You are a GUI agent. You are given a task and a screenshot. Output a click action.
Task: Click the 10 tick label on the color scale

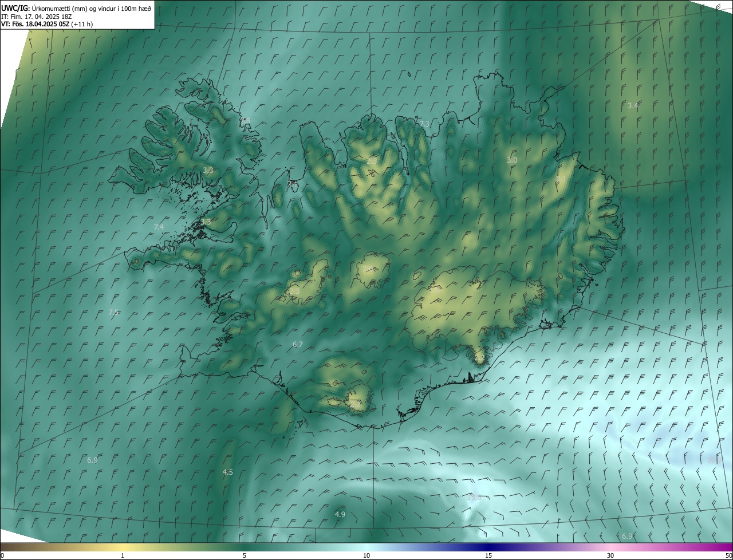pyautogui.click(x=366, y=555)
